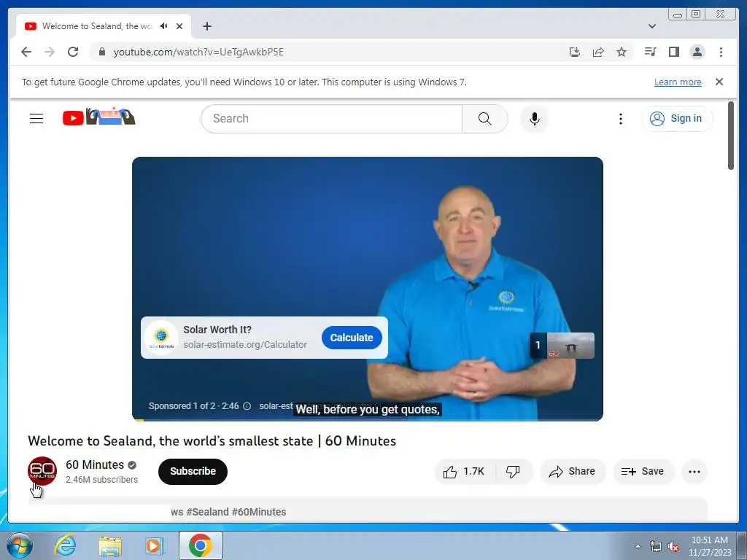
Task: Search with your voice microphone
Action: [x=535, y=119]
